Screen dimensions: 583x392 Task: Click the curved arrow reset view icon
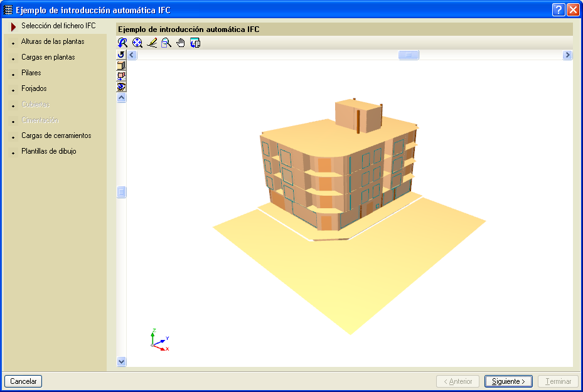pos(121,55)
